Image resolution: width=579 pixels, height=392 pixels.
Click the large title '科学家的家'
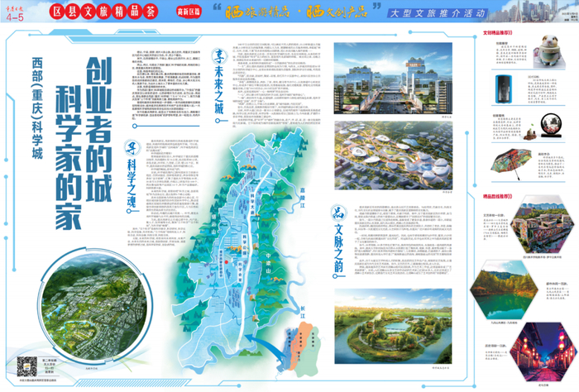69,158
